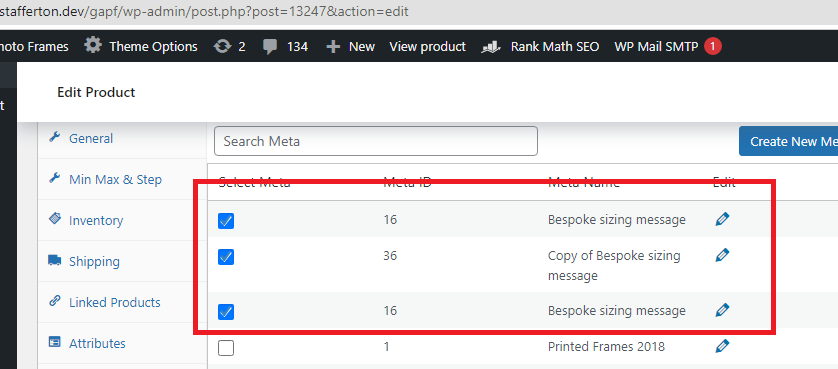
Task: Click the Edit Product heading
Action: [x=96, y=92]
